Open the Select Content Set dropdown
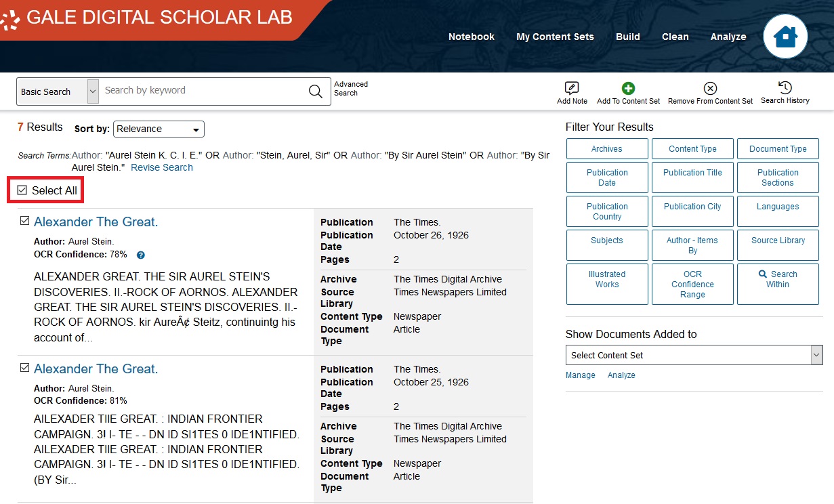This screenshot has width=834, height=504. pyautogui.click(x=693, y=355)
